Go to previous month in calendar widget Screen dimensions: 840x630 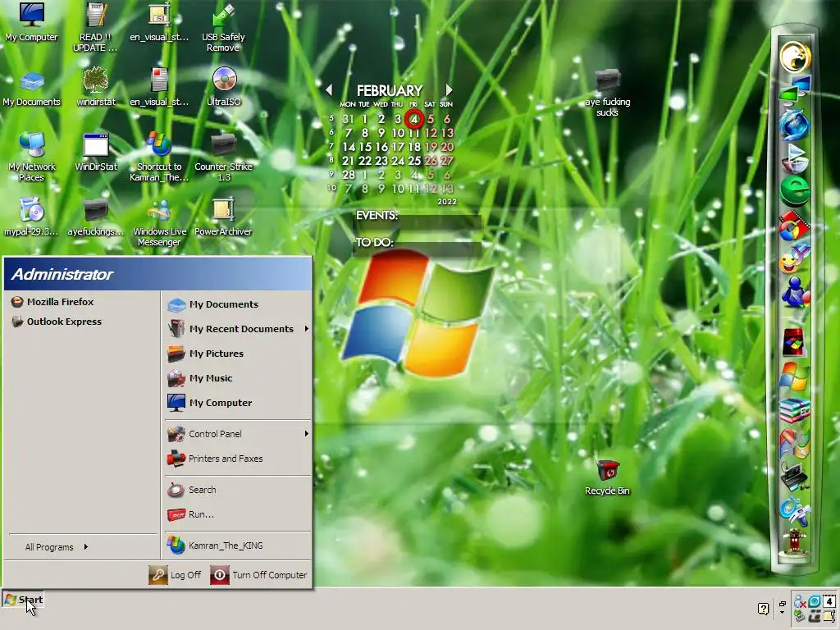(329, 90)
